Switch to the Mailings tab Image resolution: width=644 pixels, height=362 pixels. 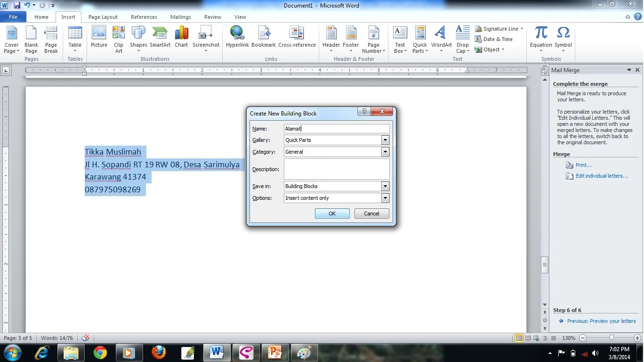181,17
